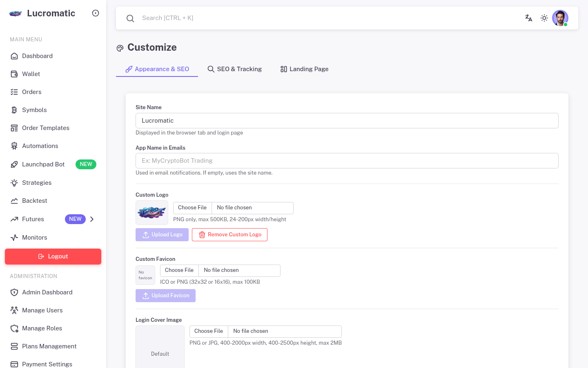The height and width of the screenshot is (368, 588).
Task: Choose a file for Custom Favicon
Action: pyautogui.click(x=179, y=270)
